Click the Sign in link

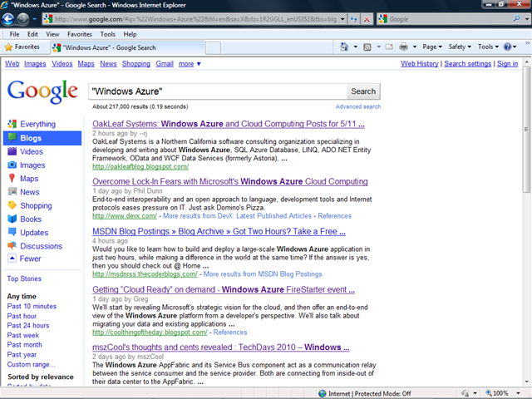pyautogui.click(x=507, y=64)
